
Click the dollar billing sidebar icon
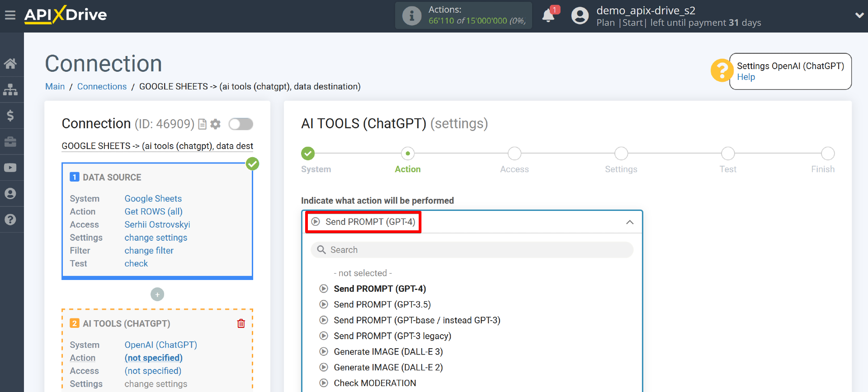coord(10,116)
